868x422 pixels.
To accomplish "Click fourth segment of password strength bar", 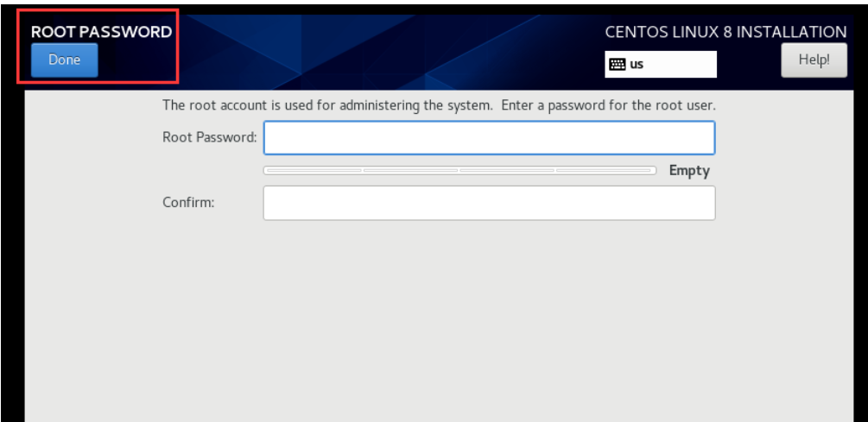I will click(x=605, y=171).
